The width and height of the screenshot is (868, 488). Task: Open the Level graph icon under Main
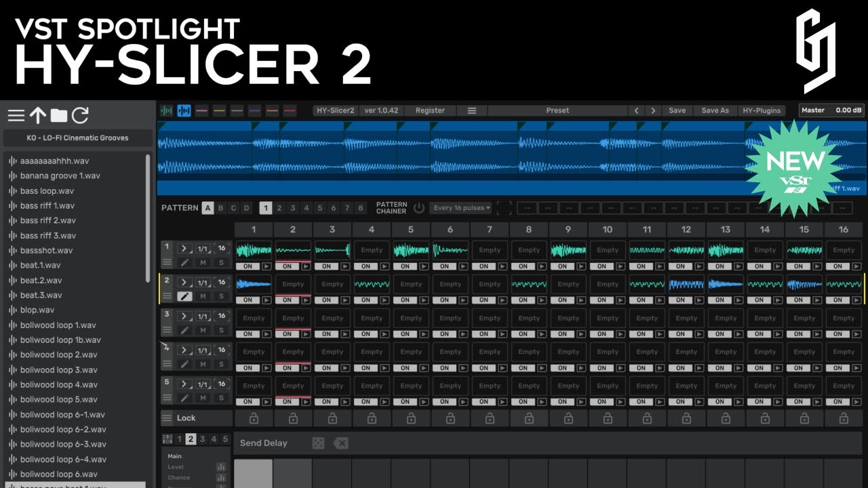click(221, 467)
